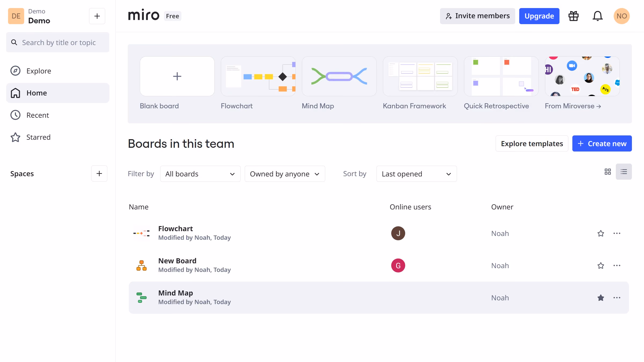This screenshot has width=644, height=362.
Task: Click Explore templates button
Action: point(532,143)
